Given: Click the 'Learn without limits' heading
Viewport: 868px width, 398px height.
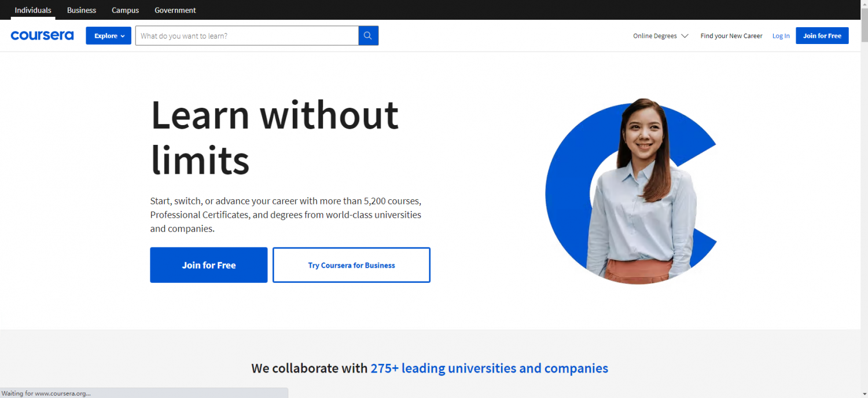Looking at the screenshot, I should click(274, 137).
